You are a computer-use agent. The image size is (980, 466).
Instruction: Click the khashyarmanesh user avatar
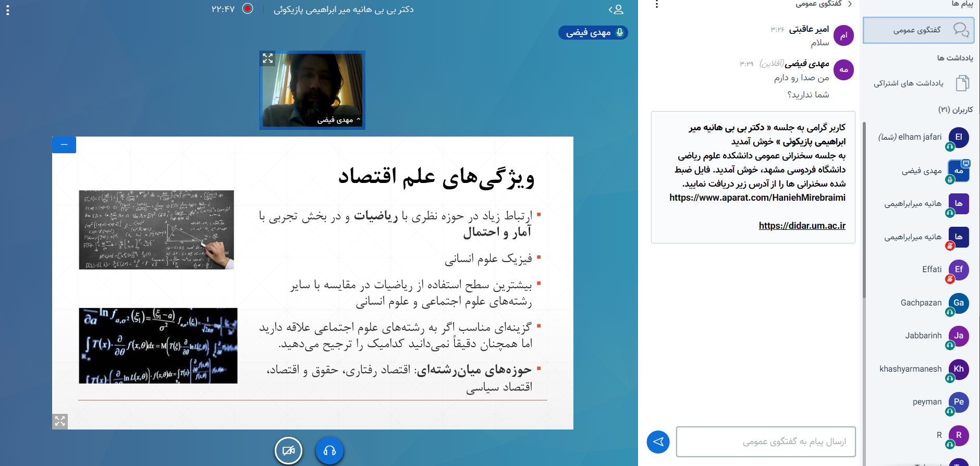tap(958, 369)
